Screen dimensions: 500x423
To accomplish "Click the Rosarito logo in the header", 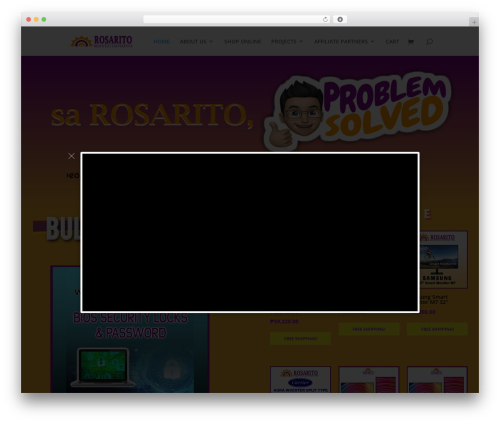I will click(x=102, y=41).
